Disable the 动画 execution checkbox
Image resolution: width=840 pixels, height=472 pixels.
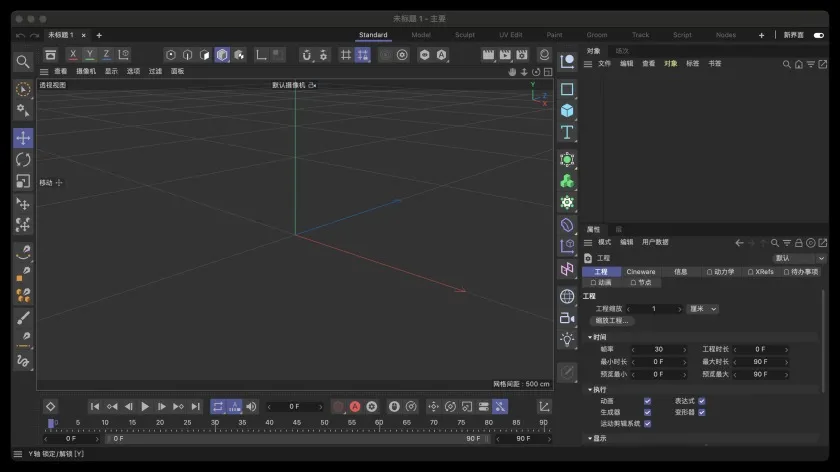click(x=648, y=401)
